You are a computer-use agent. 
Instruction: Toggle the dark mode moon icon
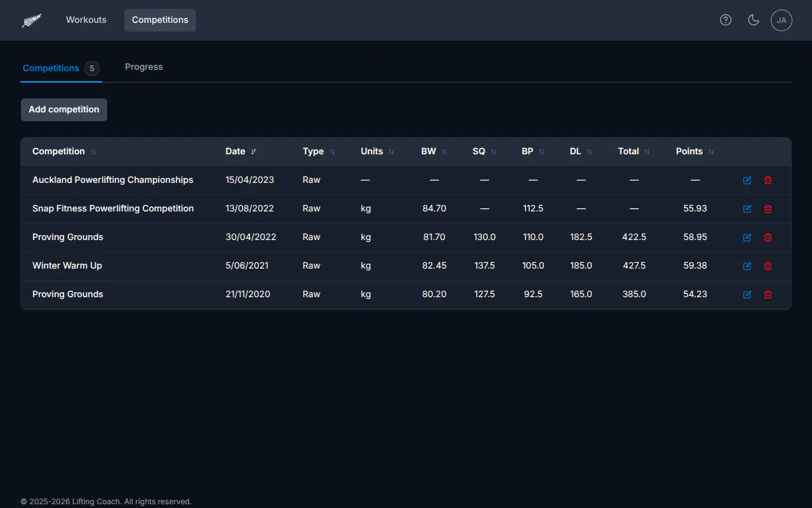tap(754, 20)
